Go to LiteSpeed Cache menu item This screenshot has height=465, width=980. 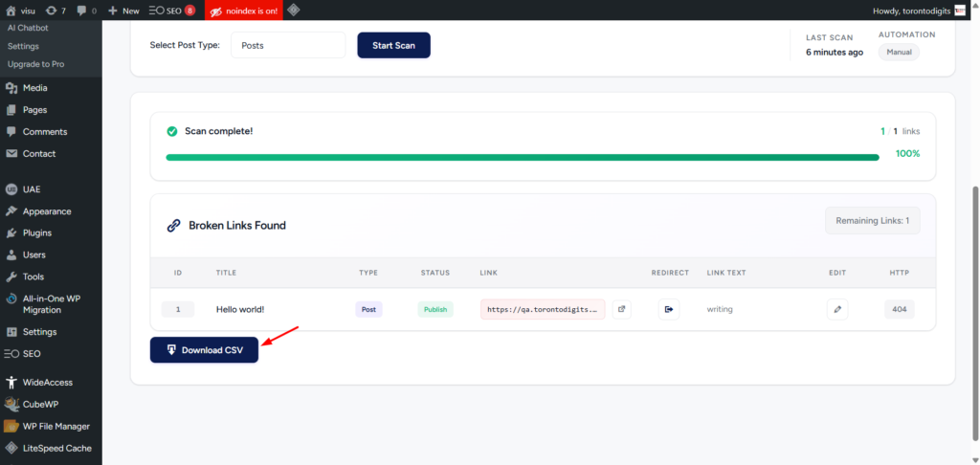click(56, 448)
